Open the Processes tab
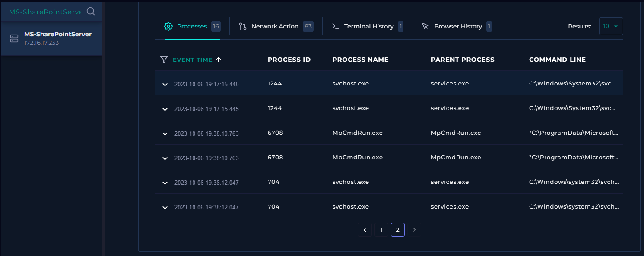This screenshot has width=644, height=256. pos(192,26)
